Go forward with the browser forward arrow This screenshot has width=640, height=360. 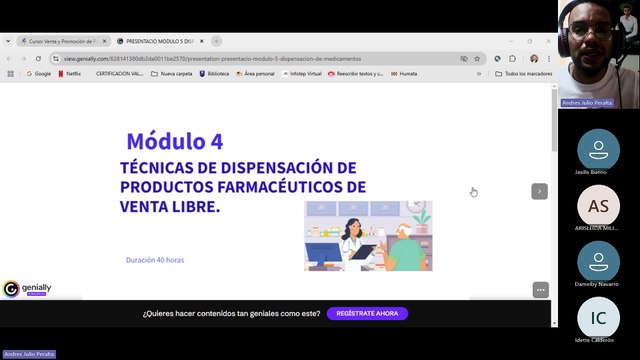click(24, 59)
